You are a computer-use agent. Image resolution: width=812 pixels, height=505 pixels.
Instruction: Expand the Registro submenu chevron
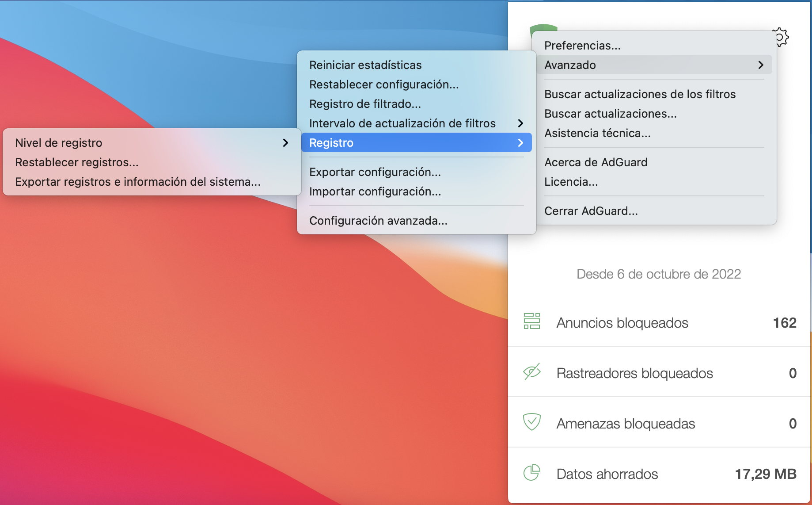pos(520,143)
